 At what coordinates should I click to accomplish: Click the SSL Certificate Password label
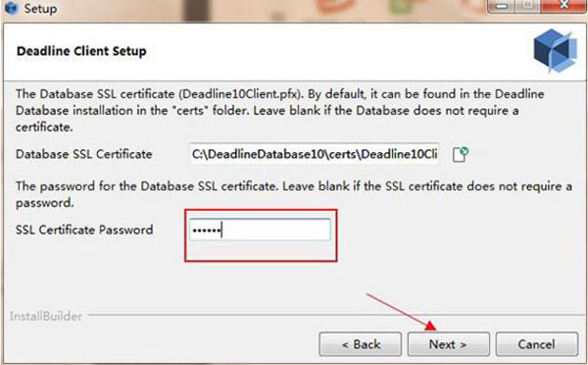84,230
